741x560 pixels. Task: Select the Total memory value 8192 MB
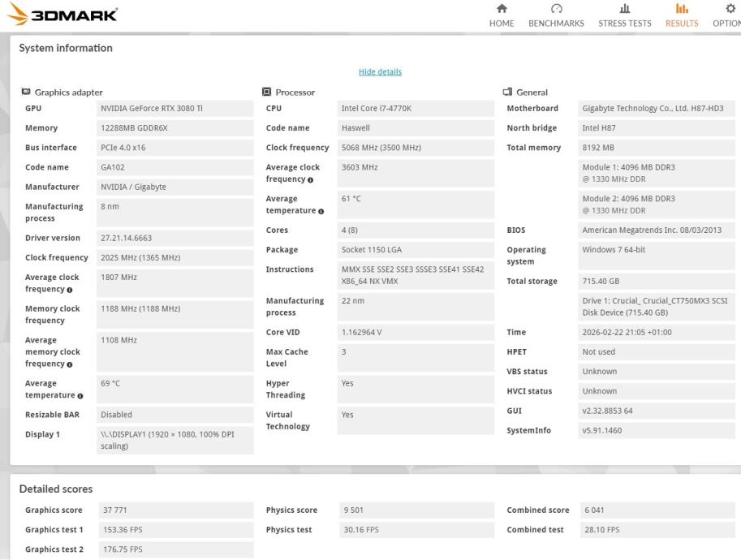click(x=657, y=148)
